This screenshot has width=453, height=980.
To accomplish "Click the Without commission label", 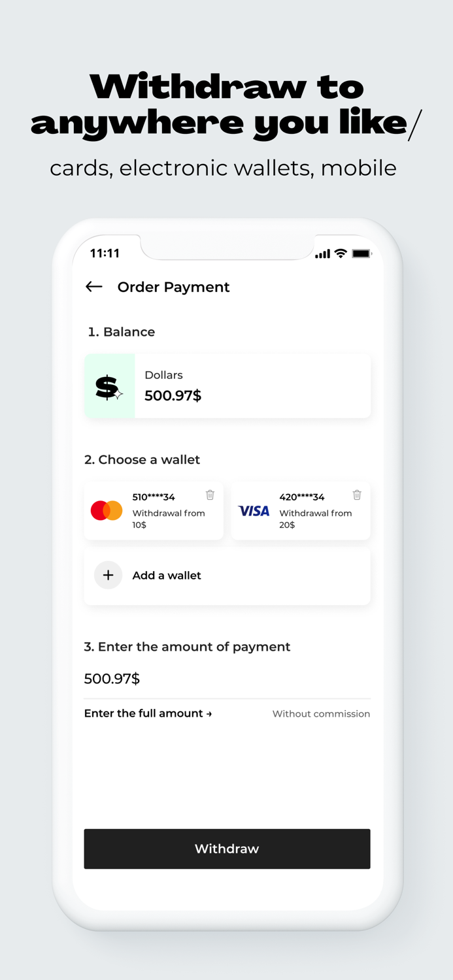I will coord(321,713).
